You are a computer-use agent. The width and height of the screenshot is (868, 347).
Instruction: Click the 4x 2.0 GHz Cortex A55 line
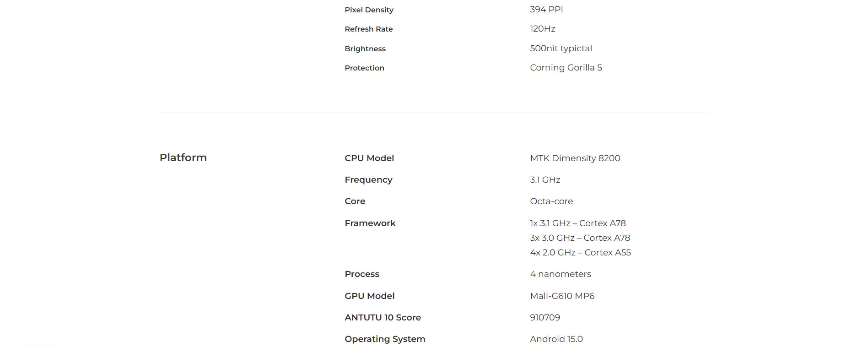pyautogui.click(x=580, y=253)
